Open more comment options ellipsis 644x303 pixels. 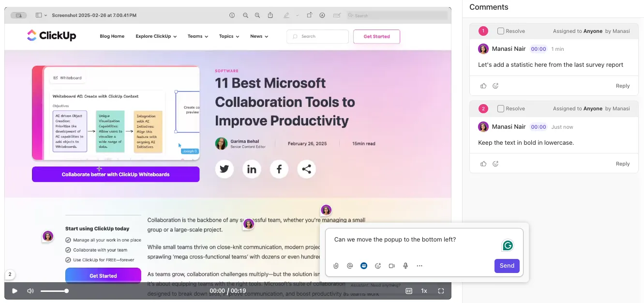click(x=419, y=266)
